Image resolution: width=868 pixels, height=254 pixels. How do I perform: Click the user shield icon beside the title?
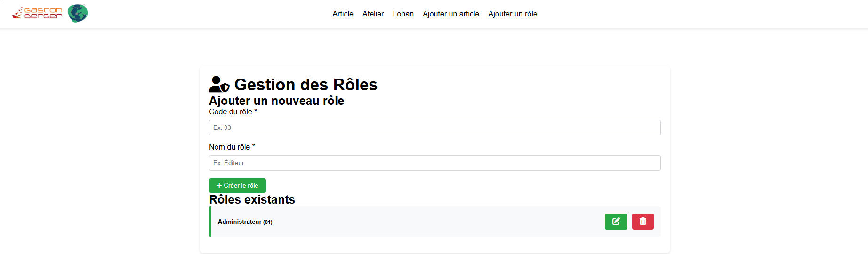[219, 85]
